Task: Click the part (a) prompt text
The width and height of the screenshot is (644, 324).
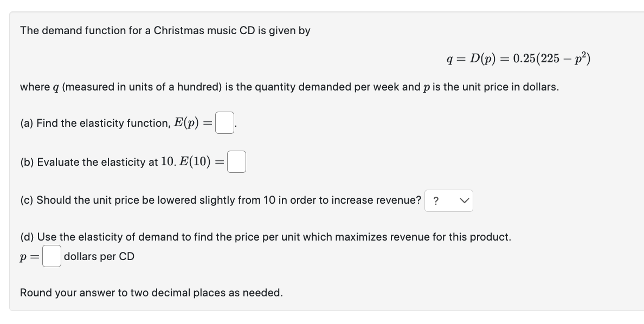Action: (108, 123)
